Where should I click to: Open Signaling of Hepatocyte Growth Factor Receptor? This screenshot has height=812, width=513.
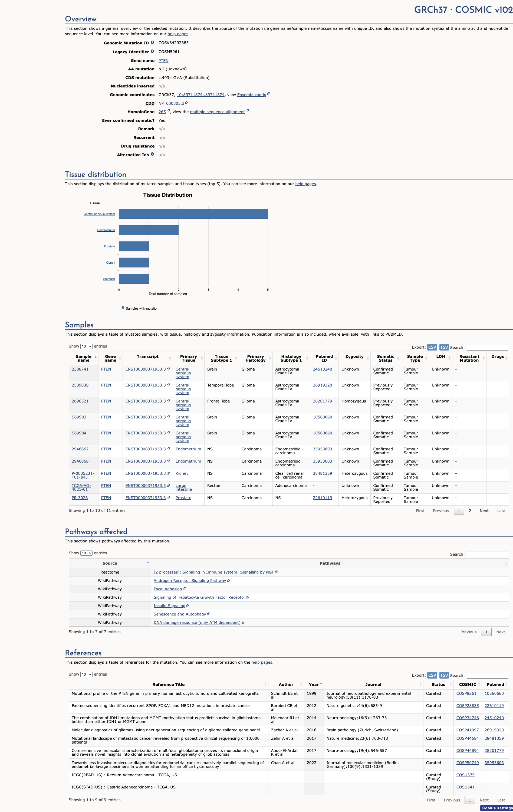pos(199,597)
